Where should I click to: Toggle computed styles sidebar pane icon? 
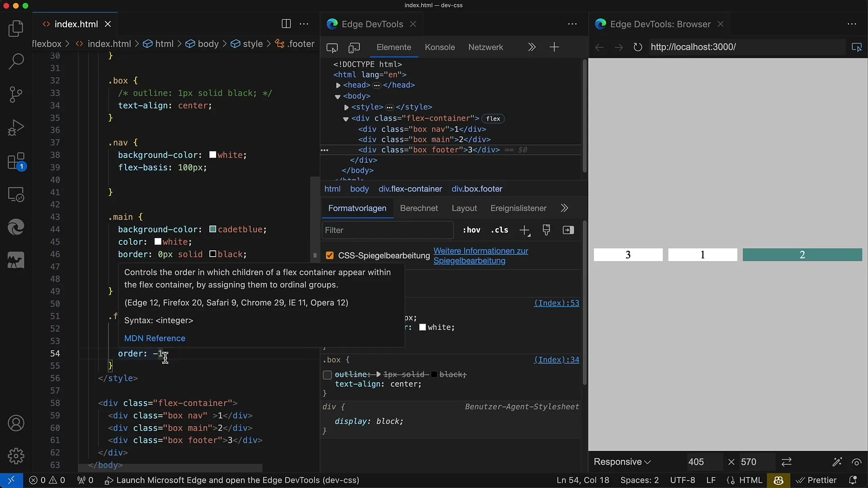[568, 230]
